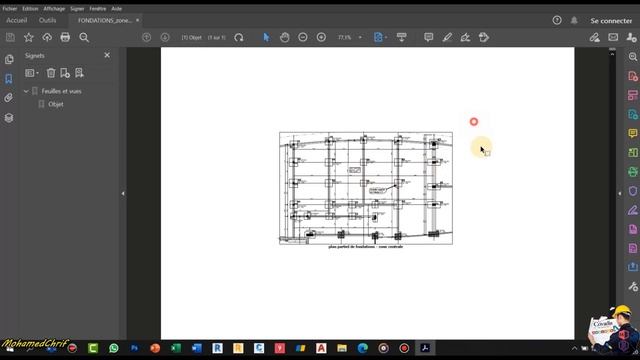
Task: Open the sign document pen tool
Action: (465, 38)
